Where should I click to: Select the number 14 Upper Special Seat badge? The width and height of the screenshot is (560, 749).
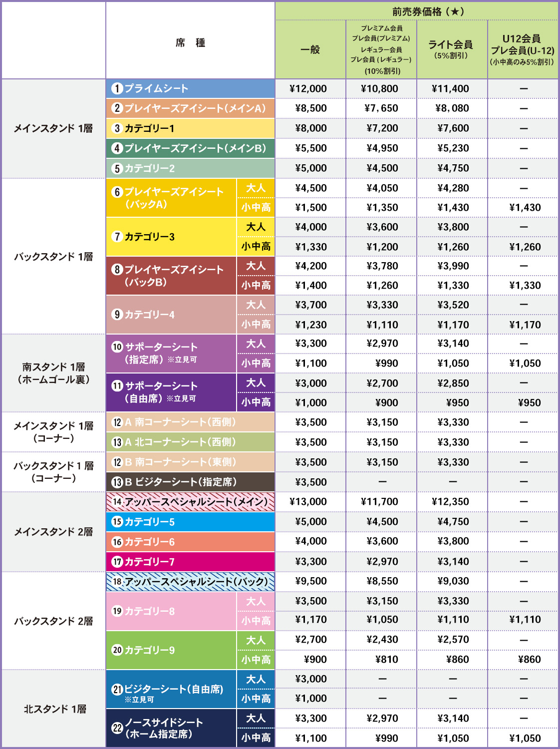pos(117,502)
